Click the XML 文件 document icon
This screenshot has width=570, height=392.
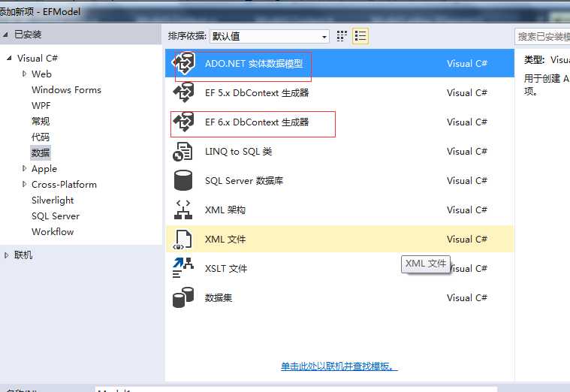[x=182, y=240]
